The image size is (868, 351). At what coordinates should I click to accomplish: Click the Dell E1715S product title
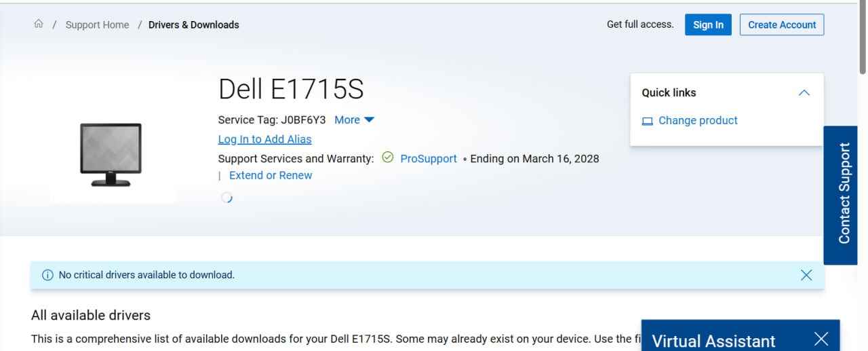pyautogui.click(x=291, y=89)
